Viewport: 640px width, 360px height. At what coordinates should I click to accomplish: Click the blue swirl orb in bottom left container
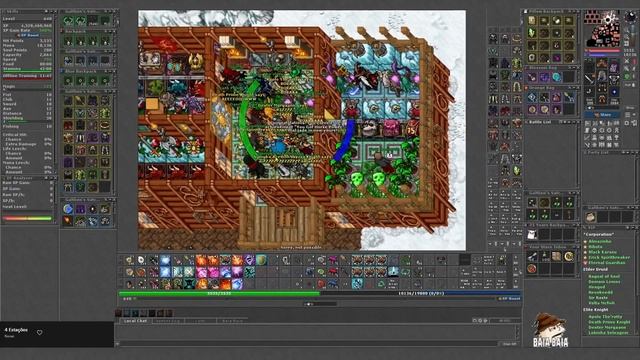coord(68,209)
